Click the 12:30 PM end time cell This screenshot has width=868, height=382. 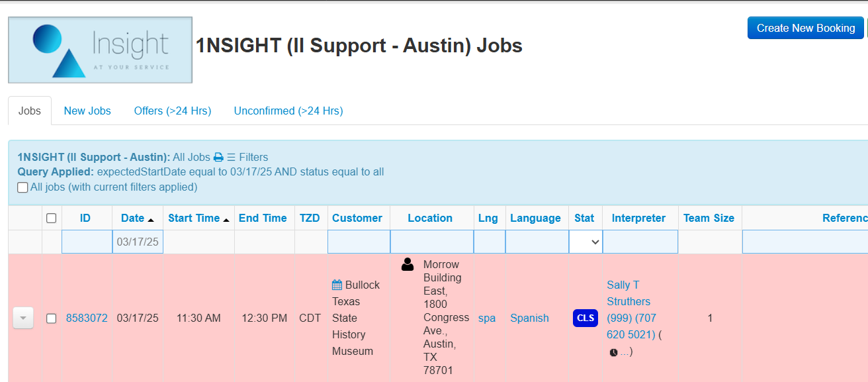click(263, 318)
